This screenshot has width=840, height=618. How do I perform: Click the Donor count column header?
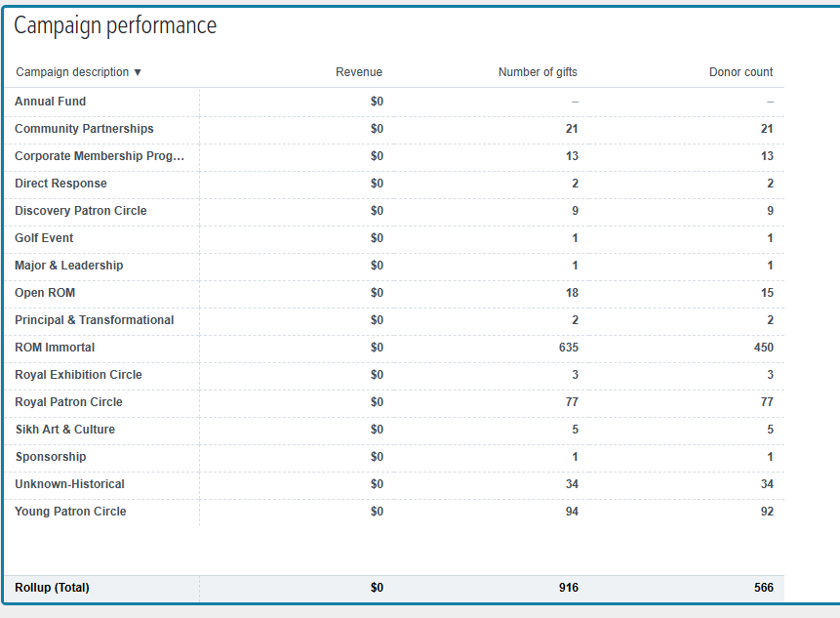[x=740, y=72]
